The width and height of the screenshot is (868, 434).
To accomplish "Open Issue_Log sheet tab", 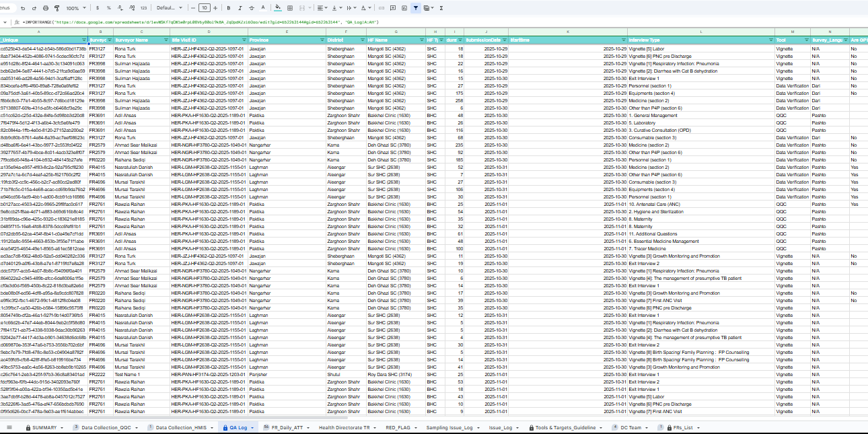I will (x=500, y=427).
